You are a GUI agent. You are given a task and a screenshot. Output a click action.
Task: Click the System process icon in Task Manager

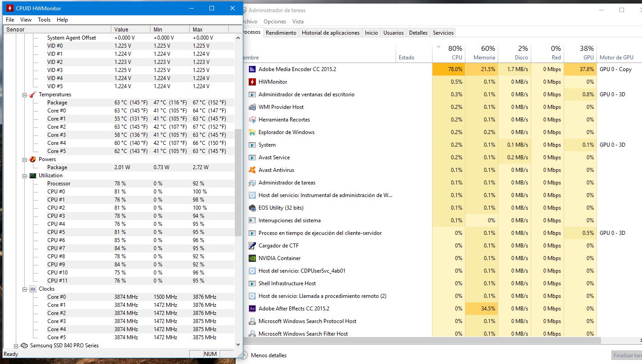point(252,145)
